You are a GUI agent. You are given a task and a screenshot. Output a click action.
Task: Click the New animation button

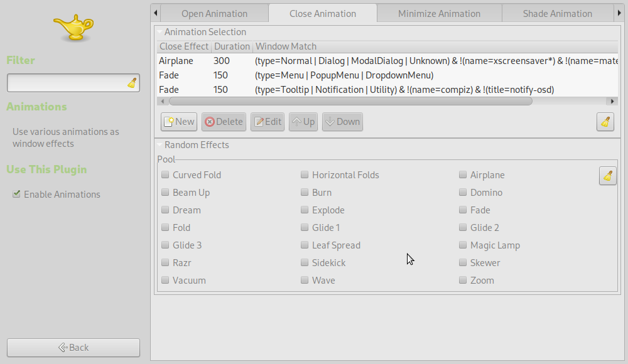(179, 122)
